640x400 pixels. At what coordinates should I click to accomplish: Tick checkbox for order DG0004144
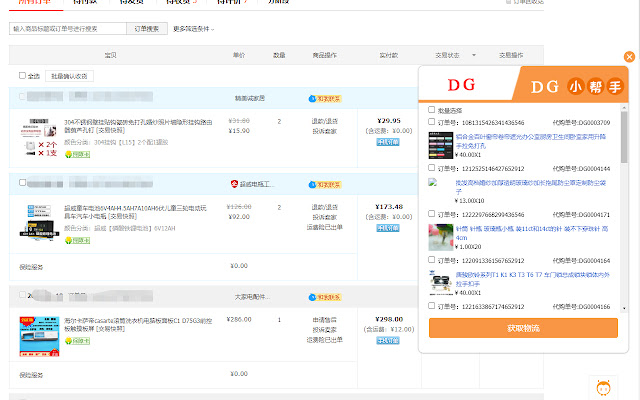pyautogui.click(x=431, y=168)
